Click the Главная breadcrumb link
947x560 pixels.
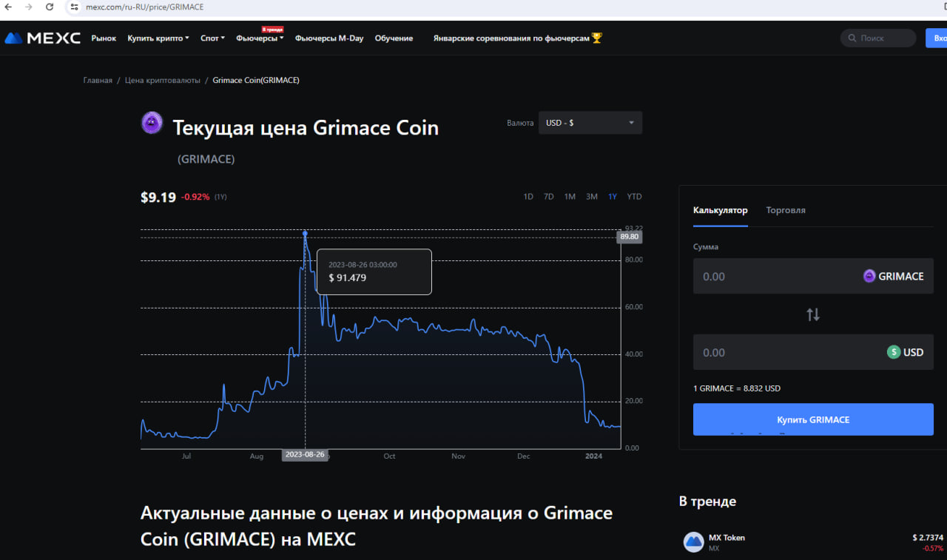pos(98,80)
